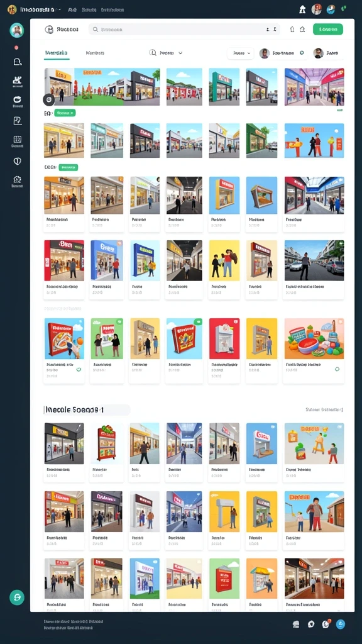Click the magnifier icon in the search bar
The image size is (362, 644).
click(96, 30)
